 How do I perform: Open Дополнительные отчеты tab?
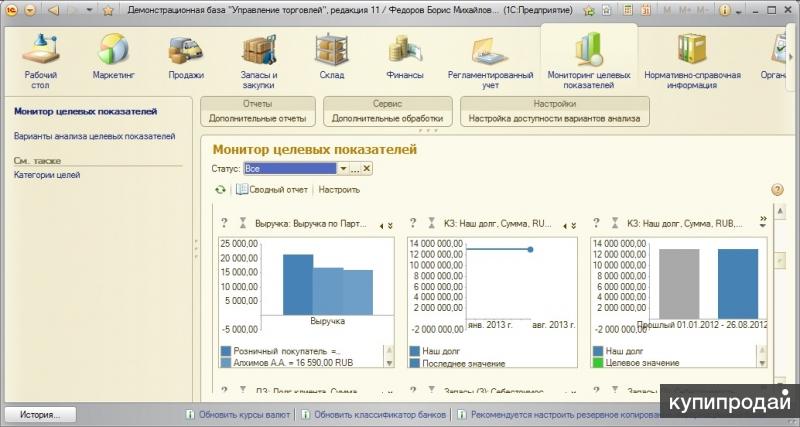(x=258, y=118)
